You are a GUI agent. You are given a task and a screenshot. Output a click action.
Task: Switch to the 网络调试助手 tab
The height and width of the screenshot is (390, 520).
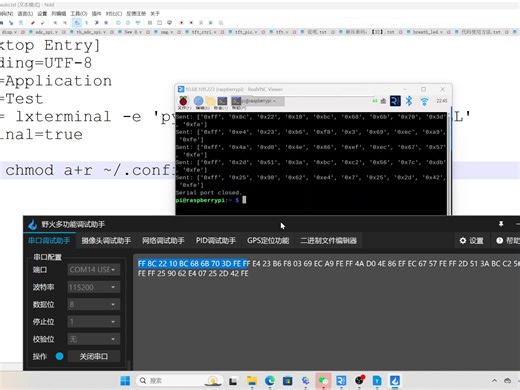click(163, 241)
